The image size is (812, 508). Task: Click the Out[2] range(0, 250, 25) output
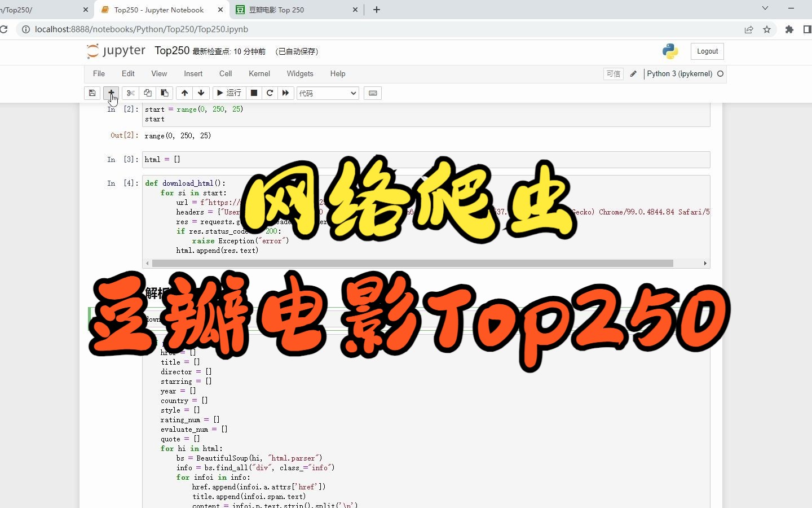click(x=178, y=136)
